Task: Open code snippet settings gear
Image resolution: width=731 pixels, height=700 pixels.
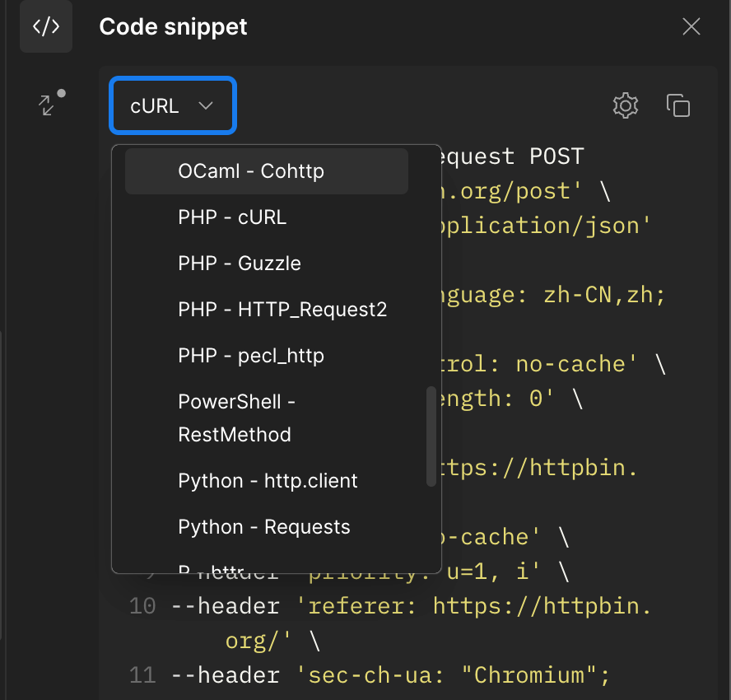Action: tap(626, 105)
